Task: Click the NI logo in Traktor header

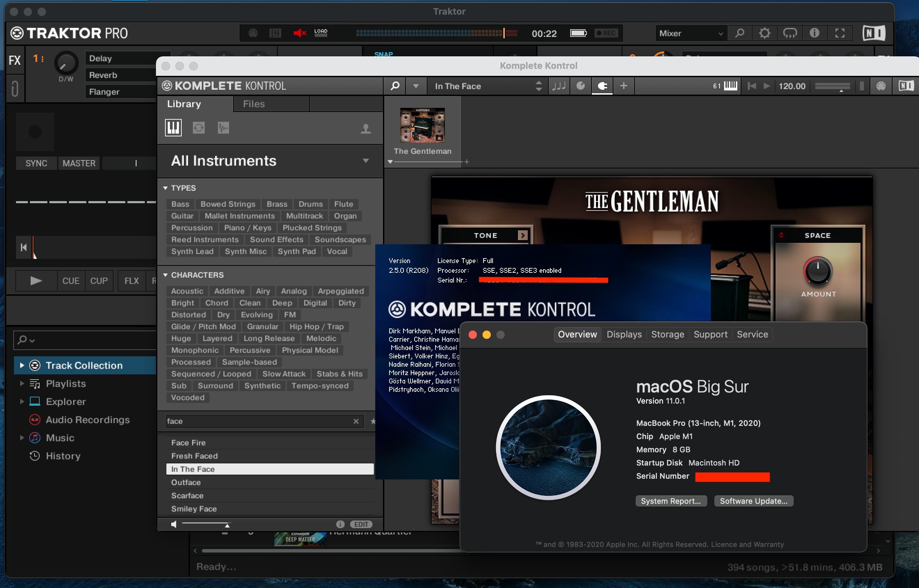Action: [873, 33]
